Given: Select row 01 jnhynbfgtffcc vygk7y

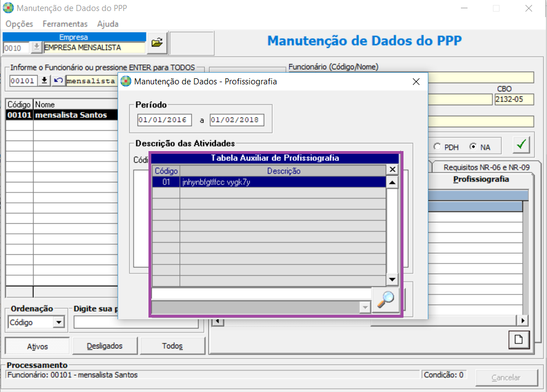Looking at the screenshot, I should [269, 182].
